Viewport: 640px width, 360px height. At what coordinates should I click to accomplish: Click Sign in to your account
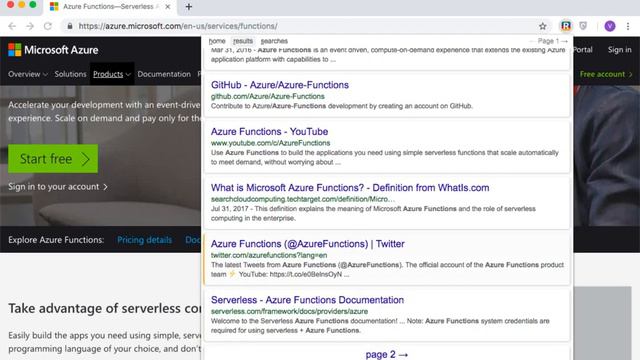pyautogui.click(x=58, y=187)
